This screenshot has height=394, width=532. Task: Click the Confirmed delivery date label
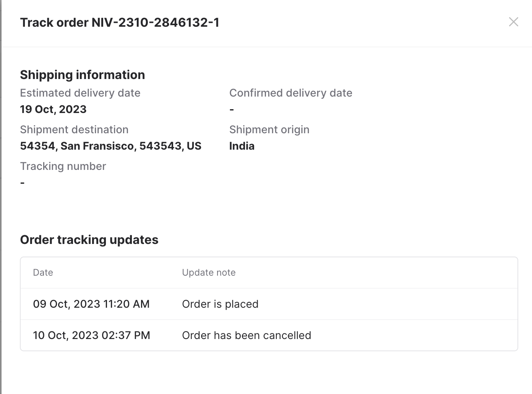point(290,93)
